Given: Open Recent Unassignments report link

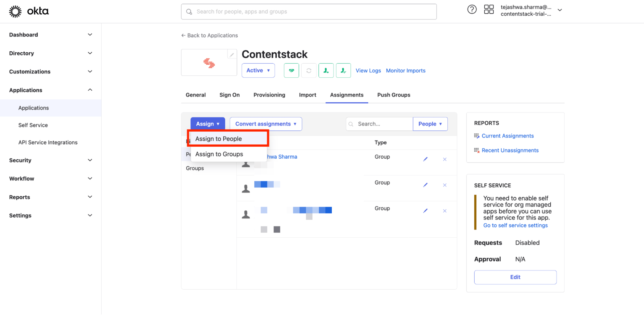Looking at the screenshot, I should (x=510, y=150).
